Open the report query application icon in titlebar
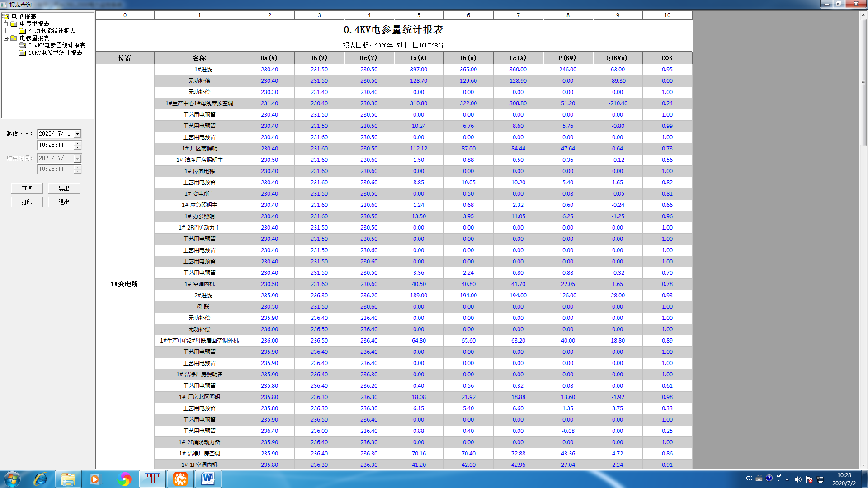The width and height of the screenshot is (868, 488). click(x=5, y=4)
